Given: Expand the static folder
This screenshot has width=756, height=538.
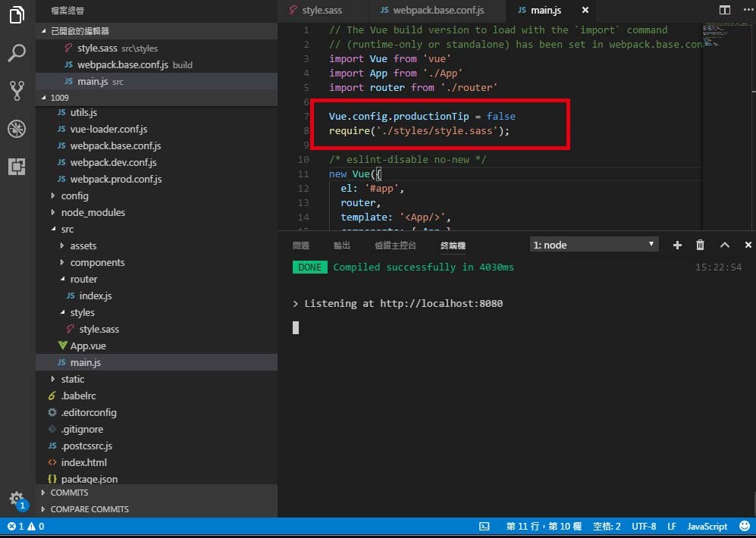Looking at the screenshot, I should coord(157,380).
